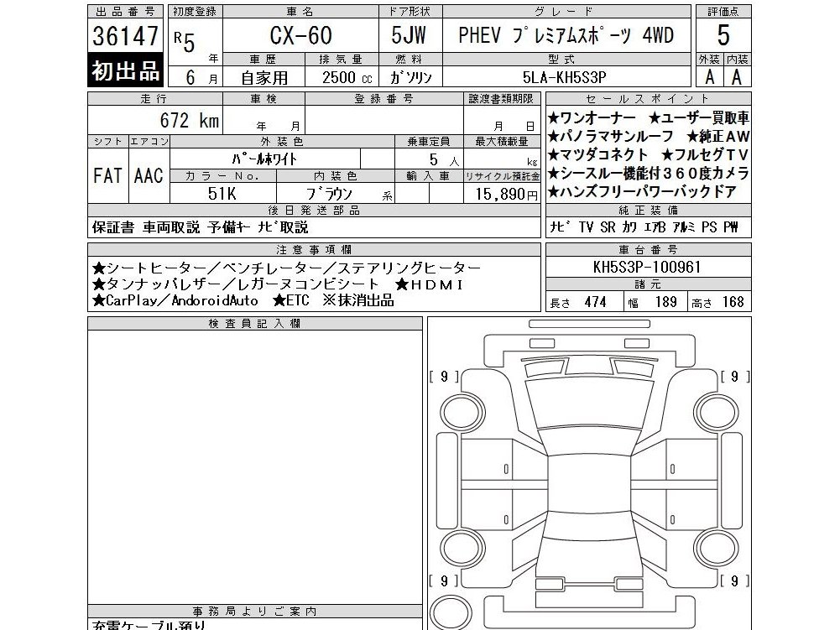Select the 初出品 black label
The width and height of the screenshot is (840, 630).
[x=125, y=70]
